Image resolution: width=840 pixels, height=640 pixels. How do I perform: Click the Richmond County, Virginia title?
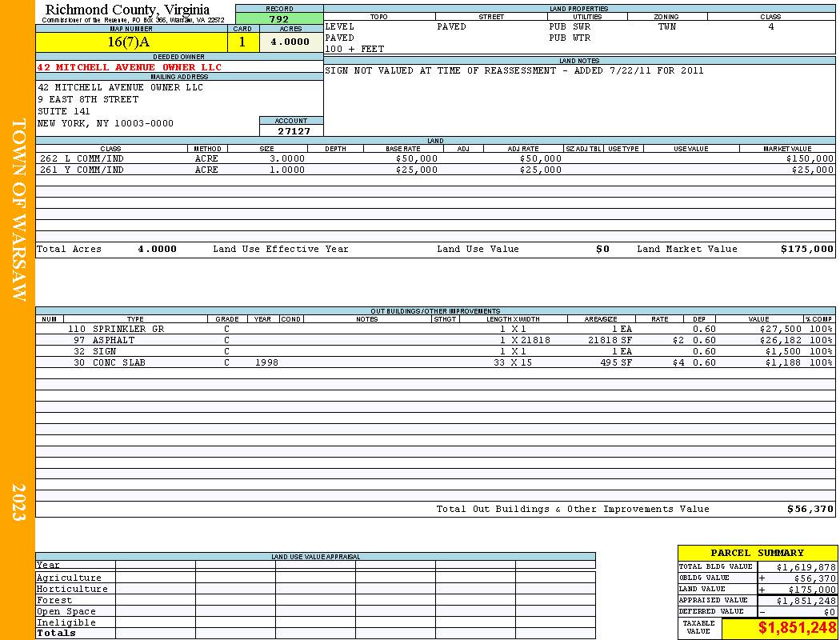(x=127, y=10)
